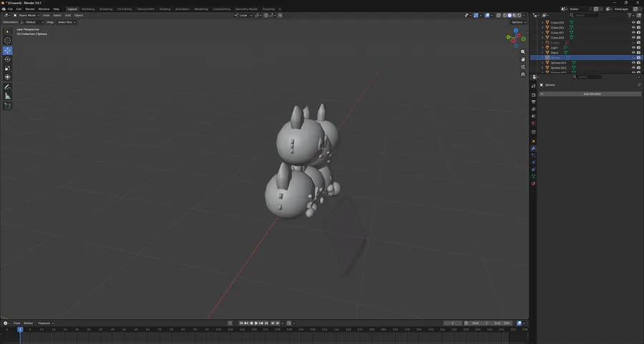Toggle camera view icon in viewport
This screenshot has width=644, height=344.
coord(523,67)
